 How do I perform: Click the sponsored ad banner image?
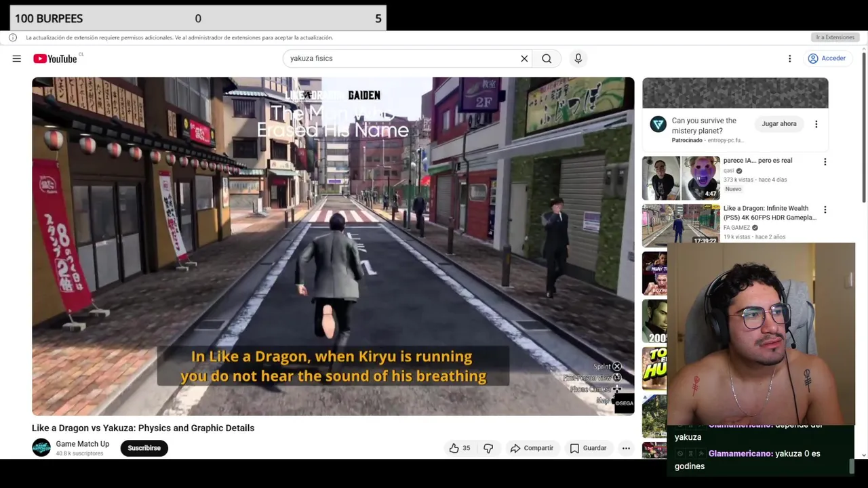coord(735,93)
